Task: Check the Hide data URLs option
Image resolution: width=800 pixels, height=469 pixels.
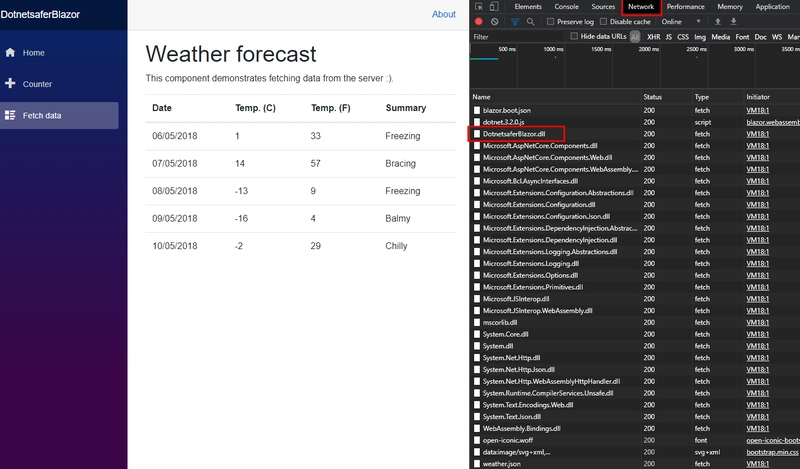Action: (573, 36)
